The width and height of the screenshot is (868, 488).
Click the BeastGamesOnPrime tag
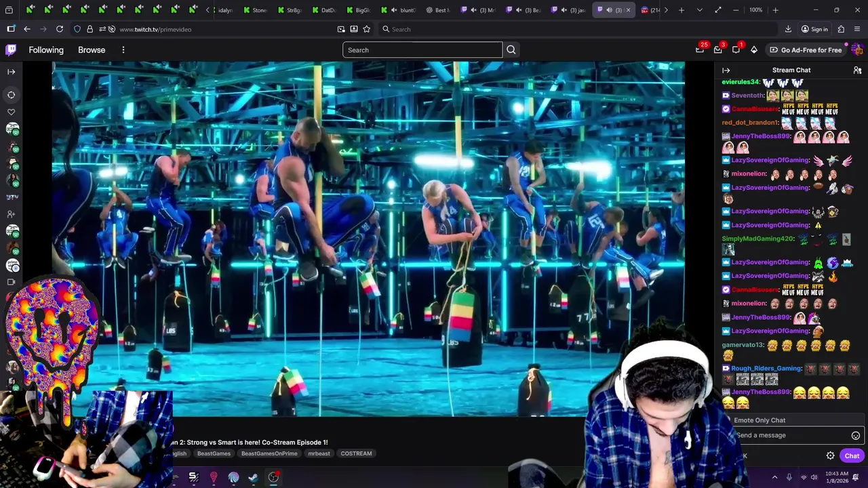[269, 453]
